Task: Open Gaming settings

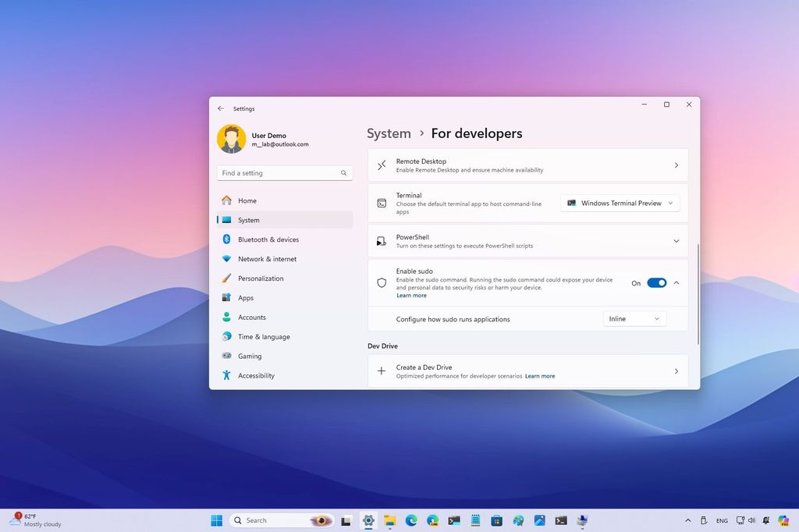Action: tap(250, 356)
